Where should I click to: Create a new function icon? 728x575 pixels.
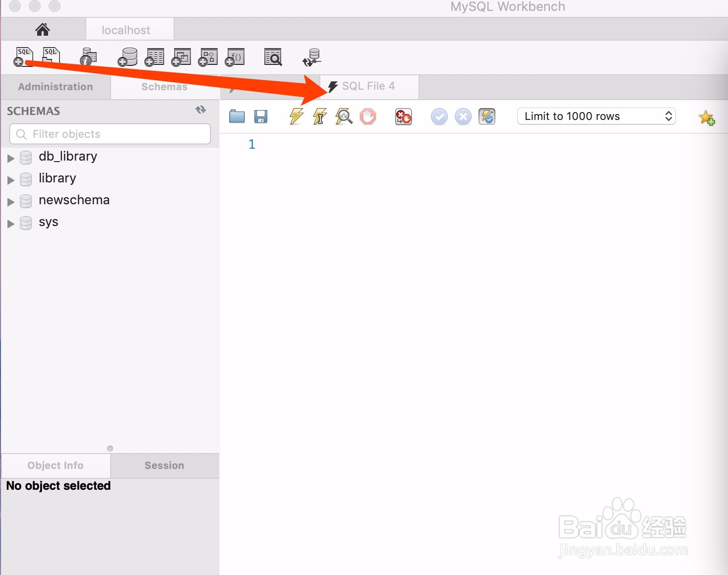235,57
